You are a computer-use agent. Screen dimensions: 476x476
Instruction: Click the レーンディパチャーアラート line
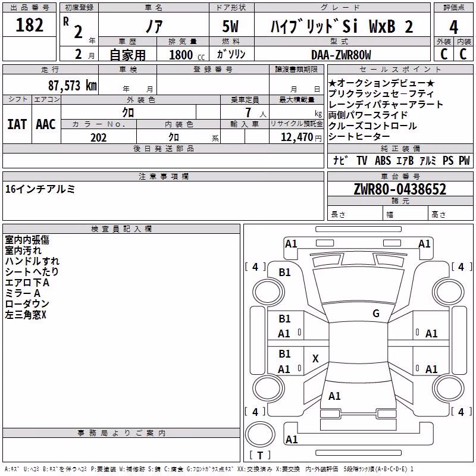[386, 105]
